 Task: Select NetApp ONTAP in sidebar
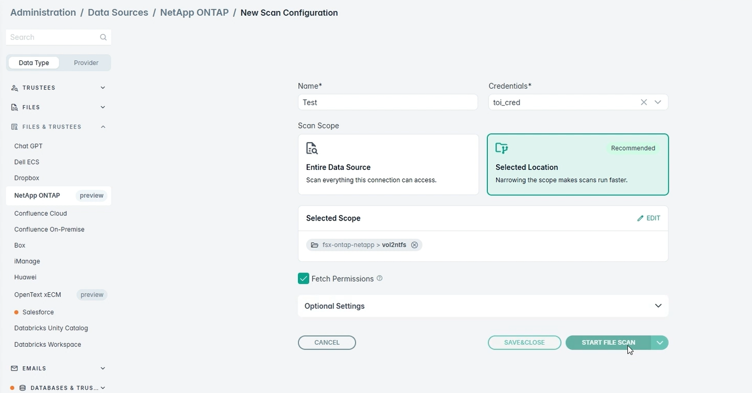tap(59, 196)
